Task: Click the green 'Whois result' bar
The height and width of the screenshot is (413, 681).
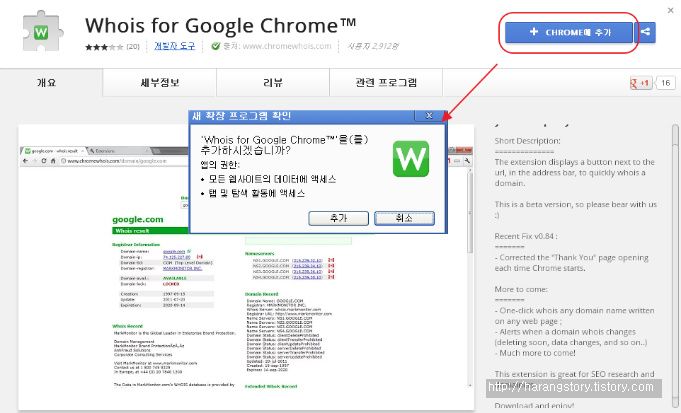Action: [151, 231]
